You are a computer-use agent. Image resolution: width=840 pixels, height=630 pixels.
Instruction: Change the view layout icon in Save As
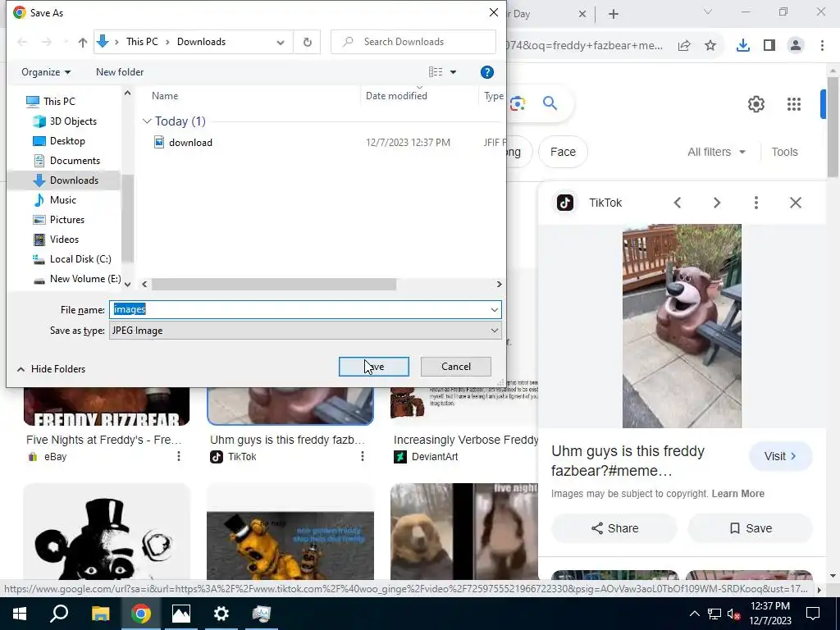[x=436, y=72]
